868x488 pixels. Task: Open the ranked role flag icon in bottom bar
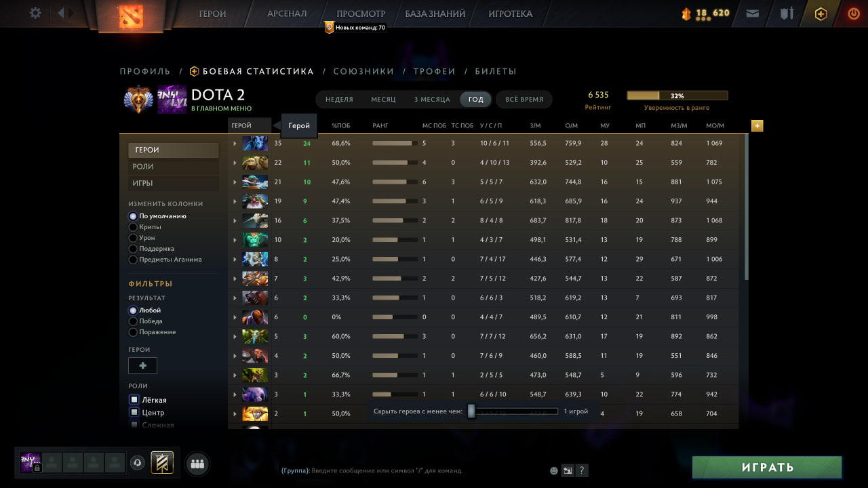162,462
